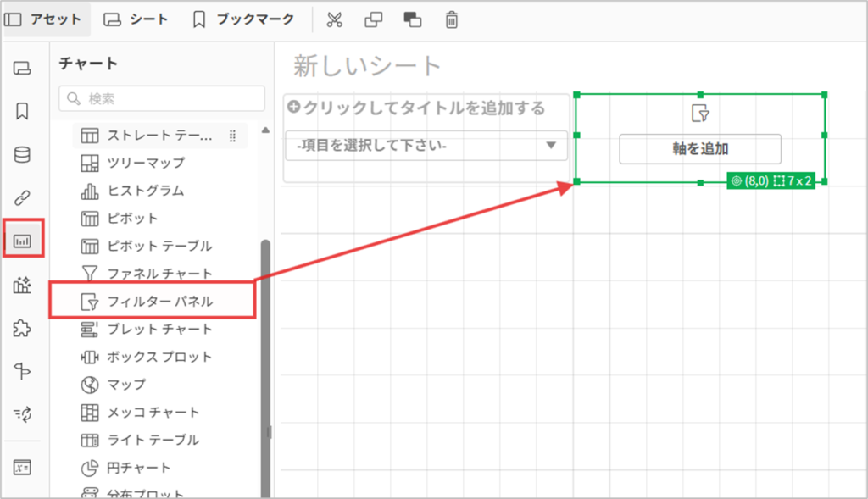Click the chart list vertical scrollbar
Image resolution: width=868 pixels, height=499 pixels.
265,339
